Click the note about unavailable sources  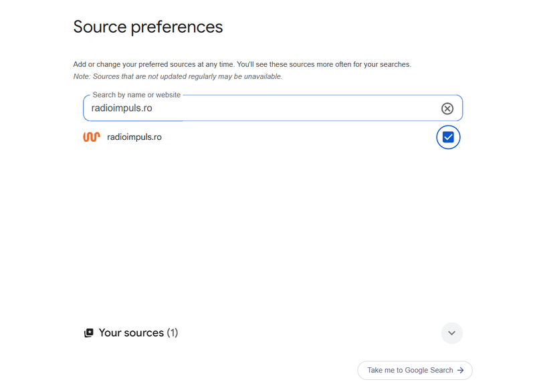(x=178, y=76)
